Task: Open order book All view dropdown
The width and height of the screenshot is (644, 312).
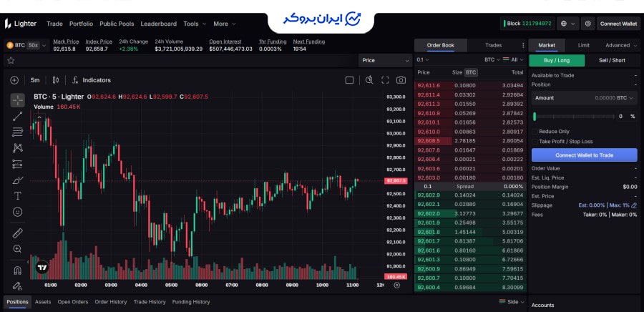Action: (513, 59)
